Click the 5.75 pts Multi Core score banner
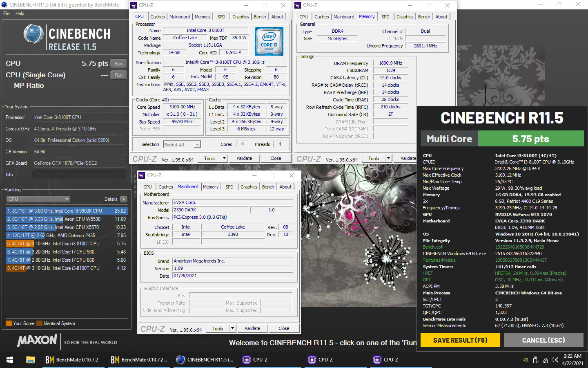Image resolution: width=588 pixels, height=368 pixels. (531, 139)
